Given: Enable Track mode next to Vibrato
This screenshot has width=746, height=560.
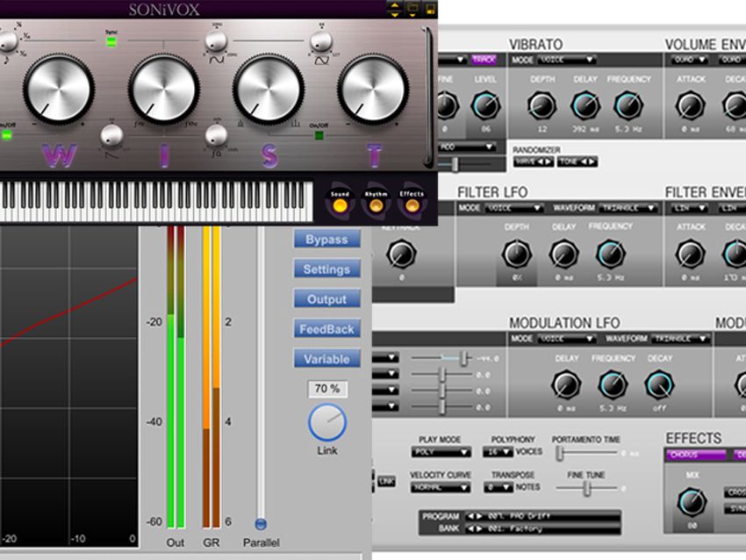Looking at the screenshot, I should coord(484,60).
